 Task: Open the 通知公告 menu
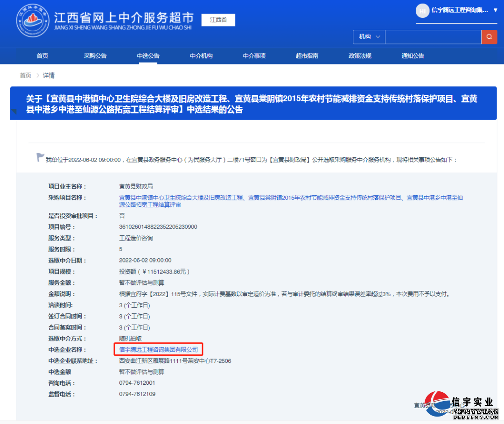click(x=413, y=56)
